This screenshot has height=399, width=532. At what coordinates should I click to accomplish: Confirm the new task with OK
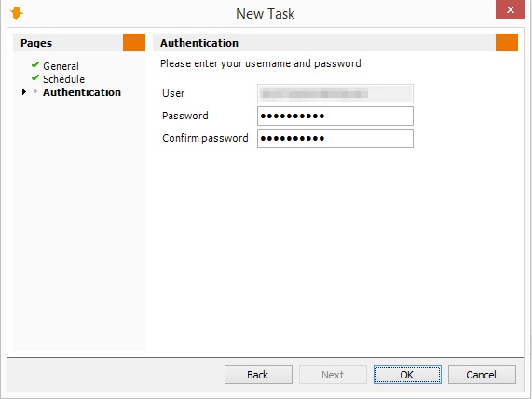(x=407, y=375)
